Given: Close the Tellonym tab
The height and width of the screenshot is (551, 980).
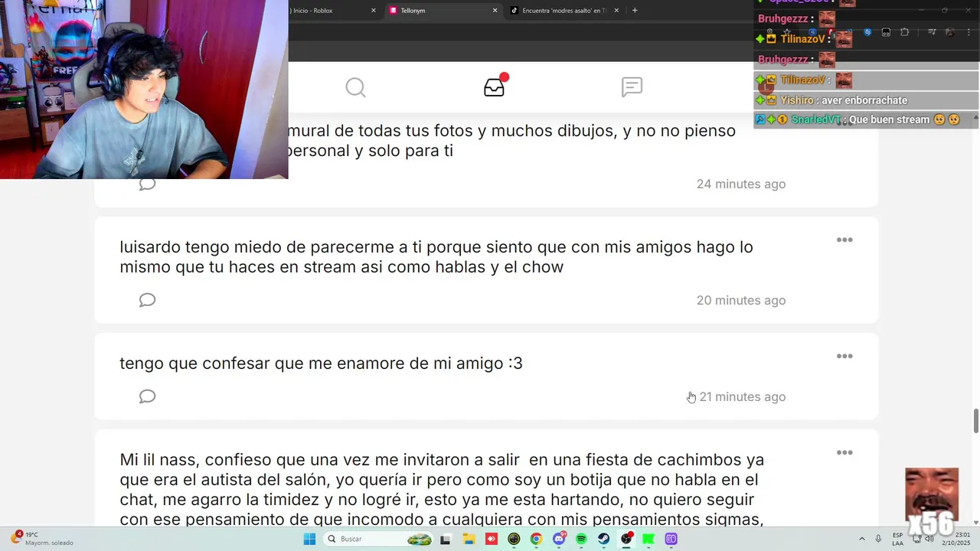Looking at the screenshot, I should tap(495, 11).
